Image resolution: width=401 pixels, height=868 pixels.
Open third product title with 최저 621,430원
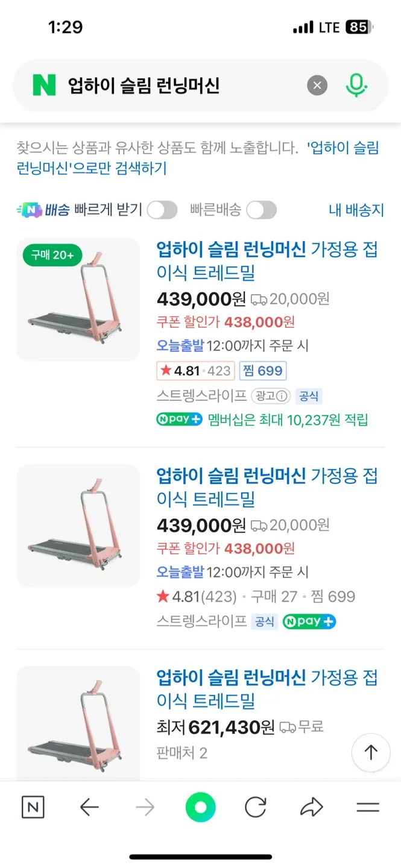[267, 688]
